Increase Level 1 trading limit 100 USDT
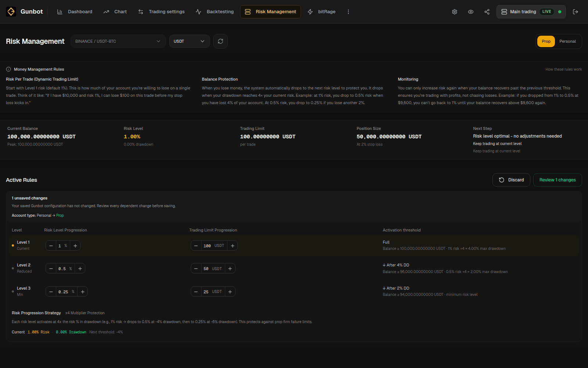Image resolution: width=588 pixels, height=368 pixels. point(233,246)
